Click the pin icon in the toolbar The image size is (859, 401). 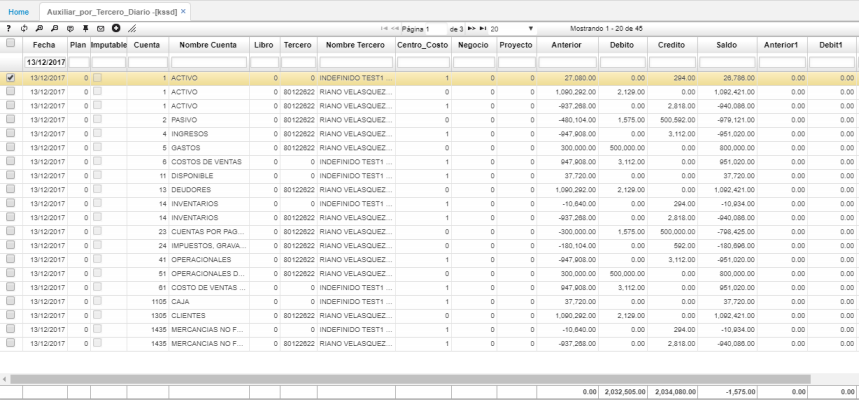click(85, 29)
